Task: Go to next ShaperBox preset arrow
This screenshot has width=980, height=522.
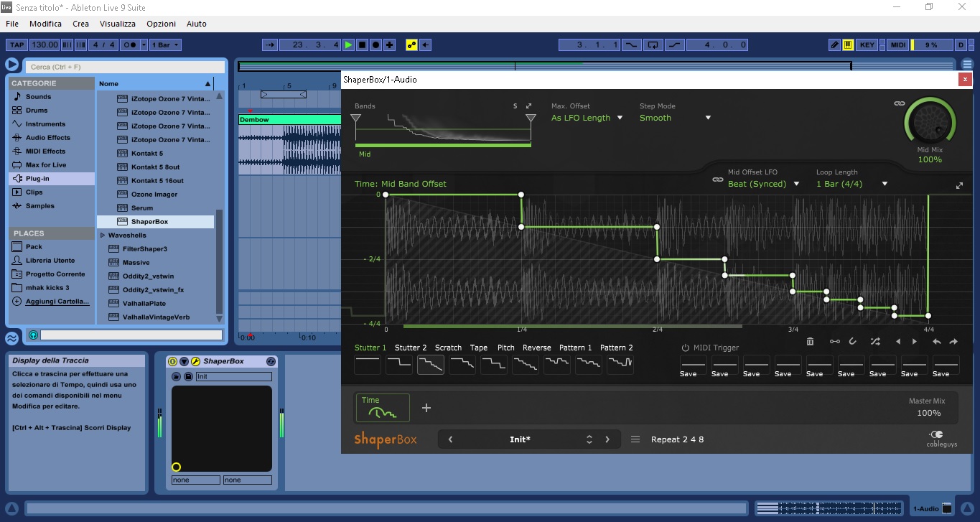Action: click(607, 439)
